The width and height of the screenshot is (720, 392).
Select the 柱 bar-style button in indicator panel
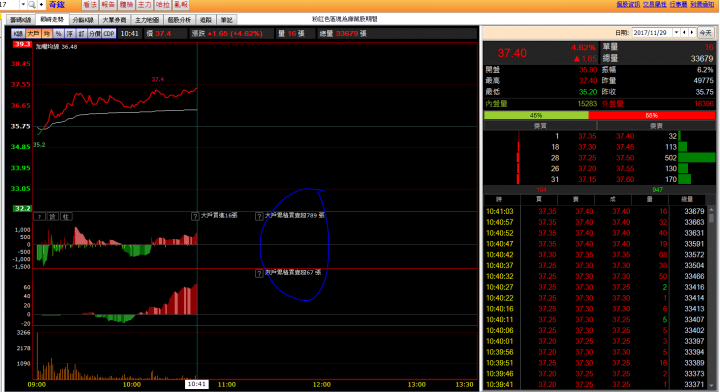[66, 217]
